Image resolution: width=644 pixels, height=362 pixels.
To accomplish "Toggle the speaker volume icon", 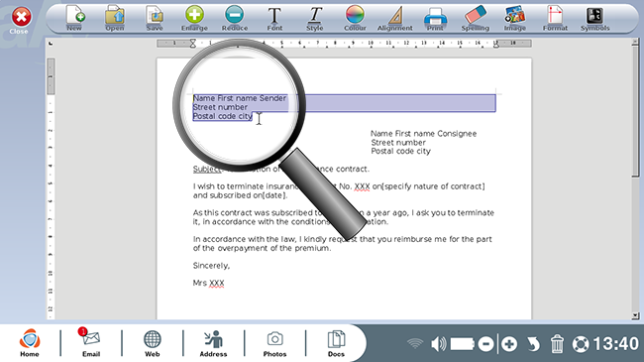I will coord(438,344).
